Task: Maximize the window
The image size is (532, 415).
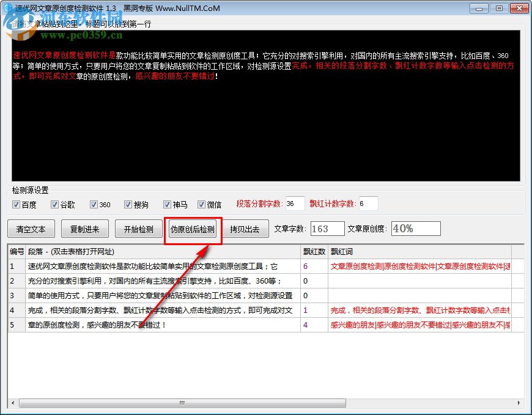Action: pos(499,8)
